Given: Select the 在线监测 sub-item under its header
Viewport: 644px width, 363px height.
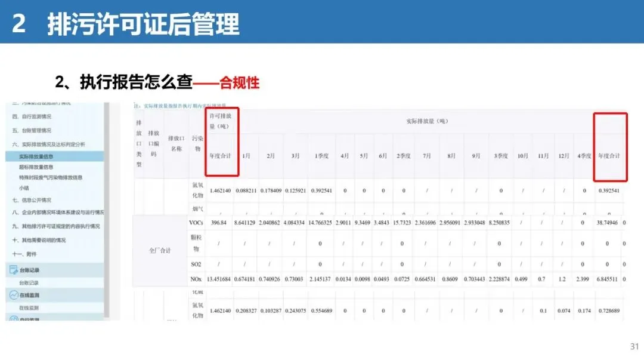Looking at the screenshot, I should [x=29, y=308].
